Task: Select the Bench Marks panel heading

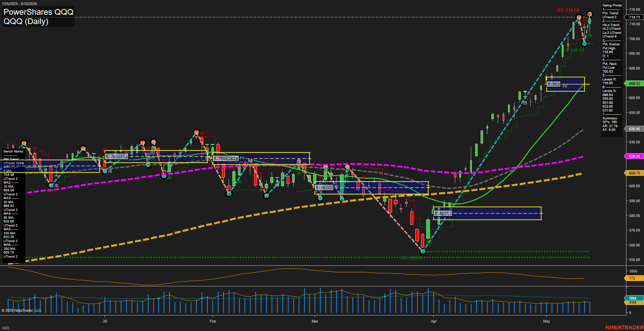Action: 14,151
